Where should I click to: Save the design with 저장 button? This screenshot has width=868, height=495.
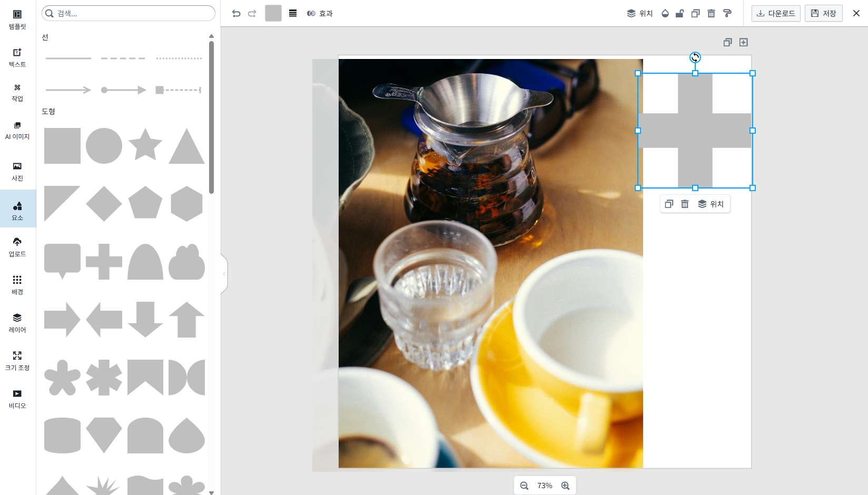coord(823,14)
